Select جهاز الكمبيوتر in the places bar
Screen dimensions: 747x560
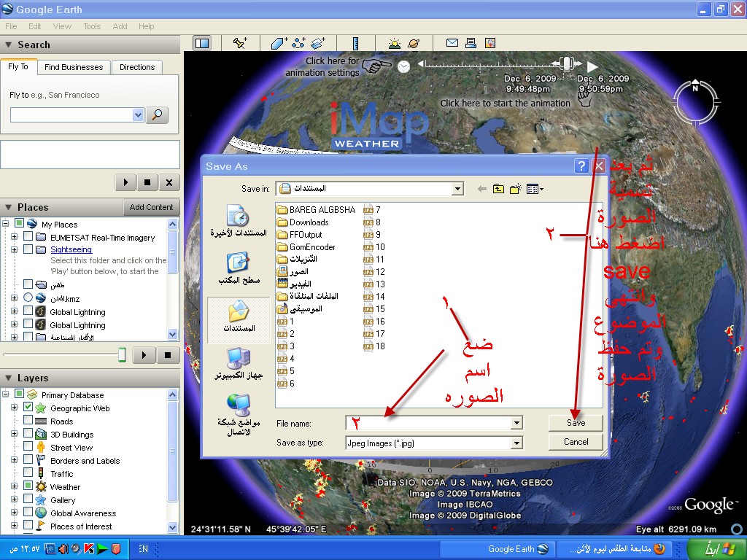tap(239, 363)
